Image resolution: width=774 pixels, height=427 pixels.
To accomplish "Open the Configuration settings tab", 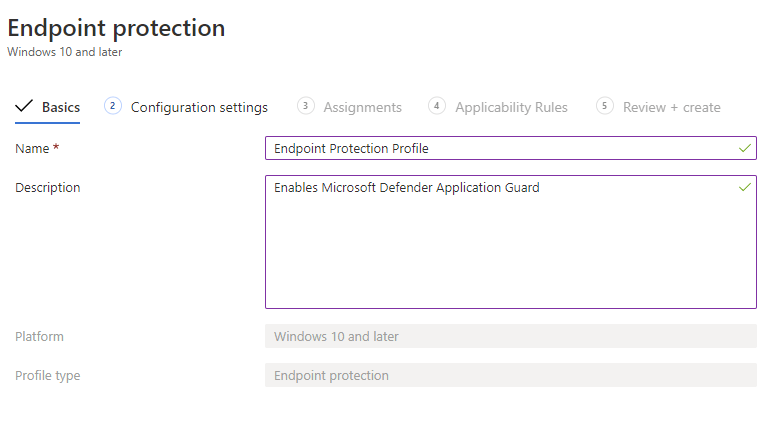I will click(199, 107).
